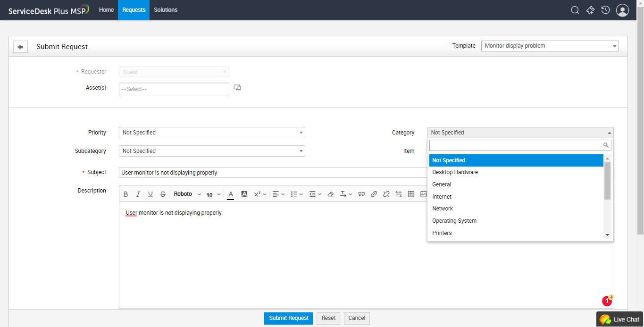
Task: Toggle bold formatting in description editor
Action: point(125,194)
